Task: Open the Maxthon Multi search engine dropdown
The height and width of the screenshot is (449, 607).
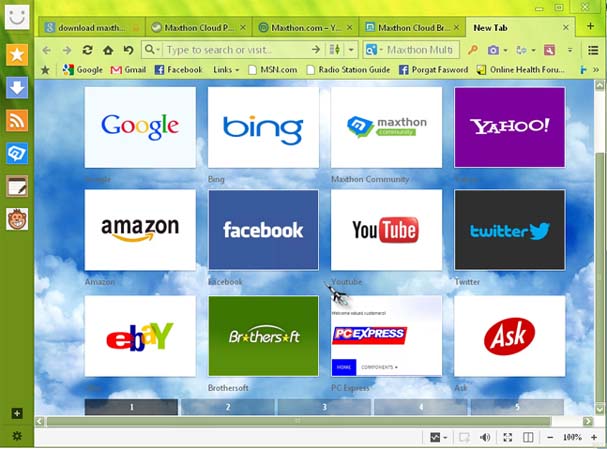Action: pyautogui.click(x=374, y=50)
